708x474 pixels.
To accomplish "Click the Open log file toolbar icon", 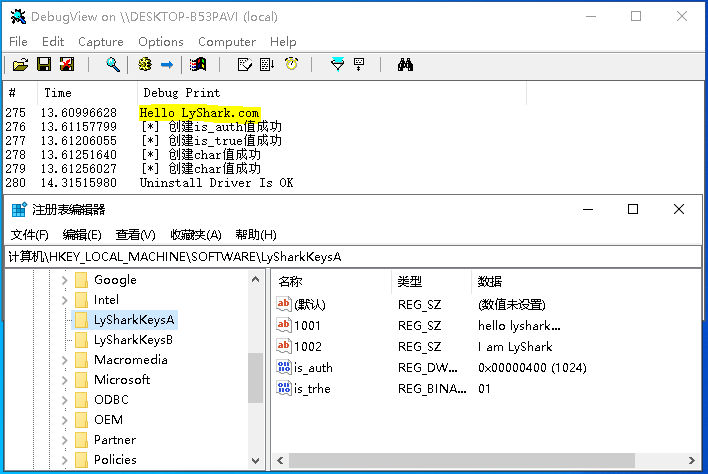I will (x=20, y=65).
